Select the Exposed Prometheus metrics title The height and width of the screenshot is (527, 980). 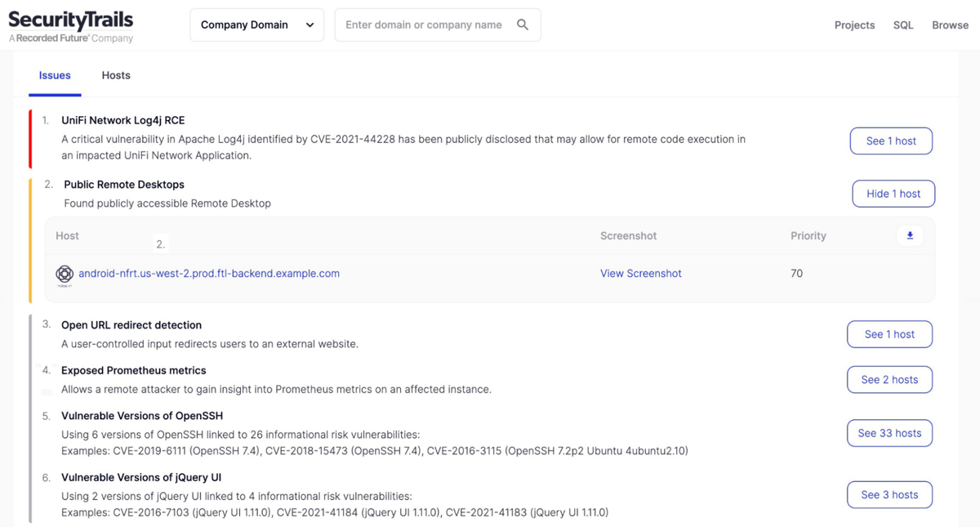(134, 371)
